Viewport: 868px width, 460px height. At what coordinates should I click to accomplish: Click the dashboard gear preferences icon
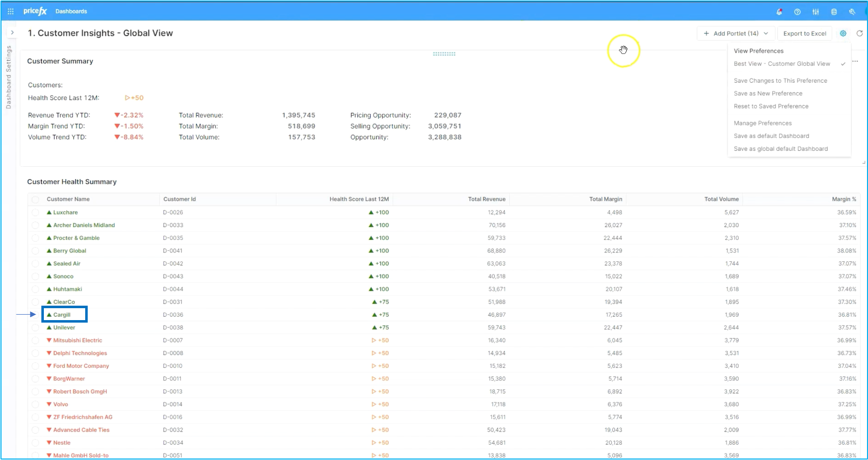click(x=843, y=33)
